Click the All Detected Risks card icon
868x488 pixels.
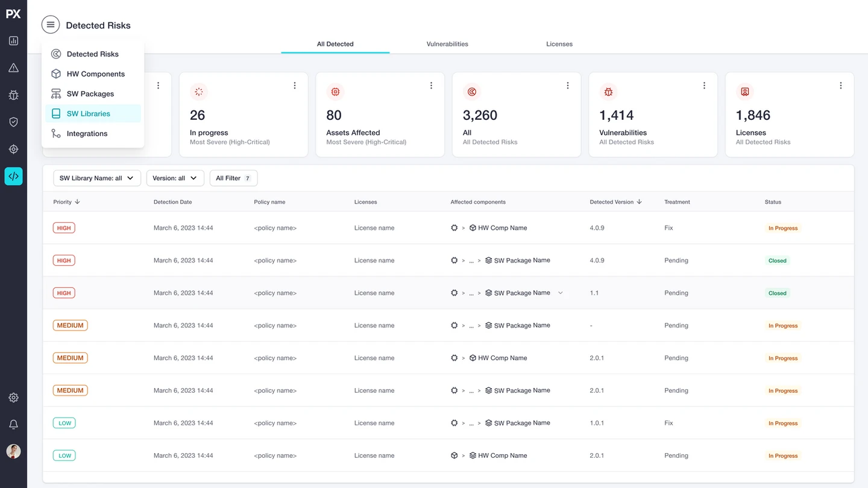[x=472, y=92]
